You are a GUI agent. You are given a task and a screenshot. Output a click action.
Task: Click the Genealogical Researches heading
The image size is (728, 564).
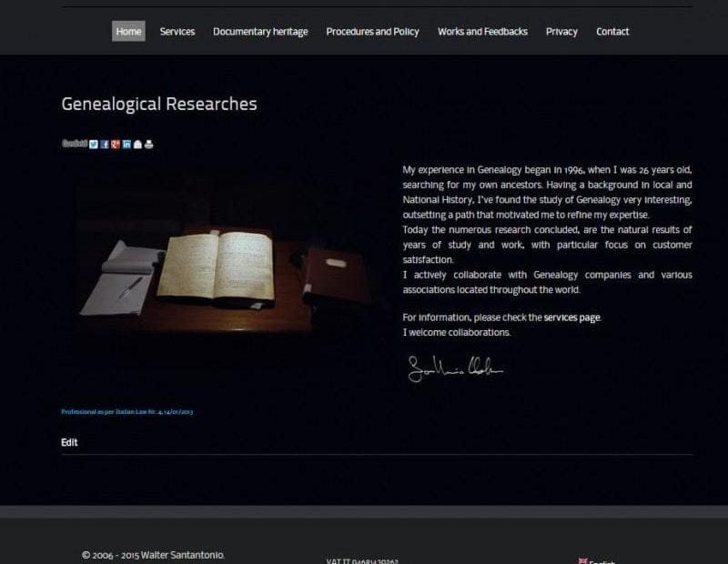point(159,104)
